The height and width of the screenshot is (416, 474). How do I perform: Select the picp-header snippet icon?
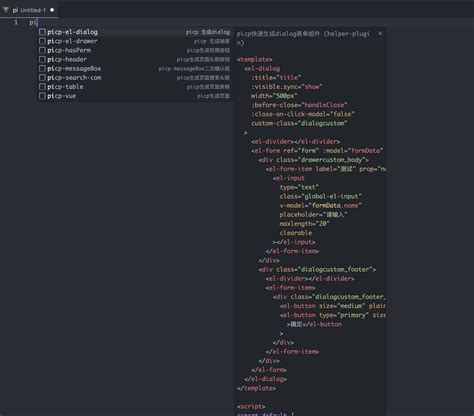pyautogui.click(x=42, y=59)
